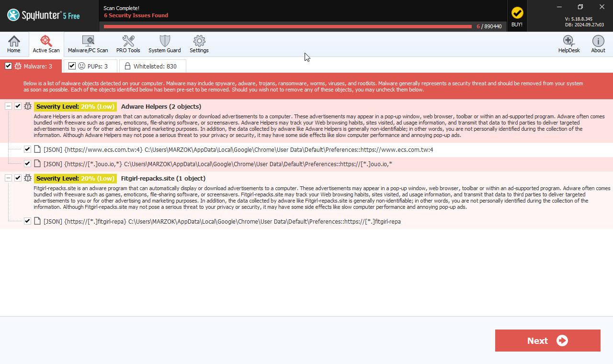Uncheck Fitgirl-repacks.site group checkbox

18,178
